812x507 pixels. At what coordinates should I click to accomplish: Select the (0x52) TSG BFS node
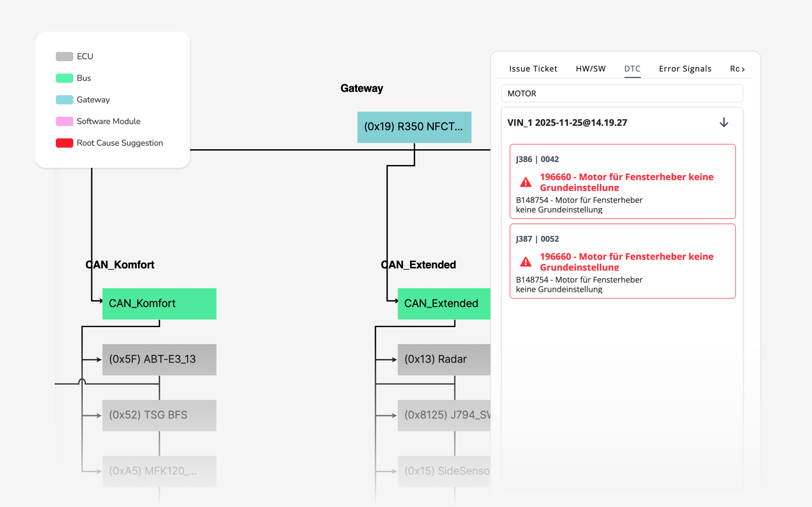(x=159, y=415)
